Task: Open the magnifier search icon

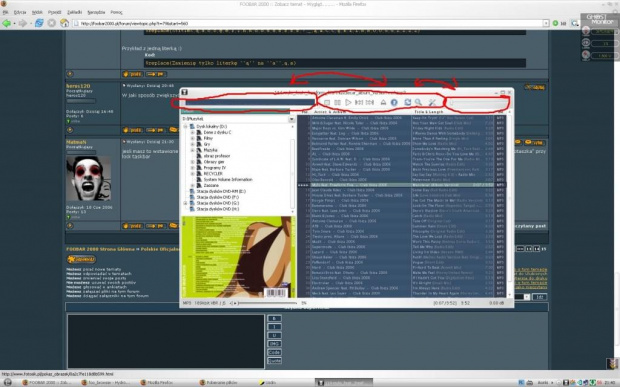Action: [x=418, y=102]
